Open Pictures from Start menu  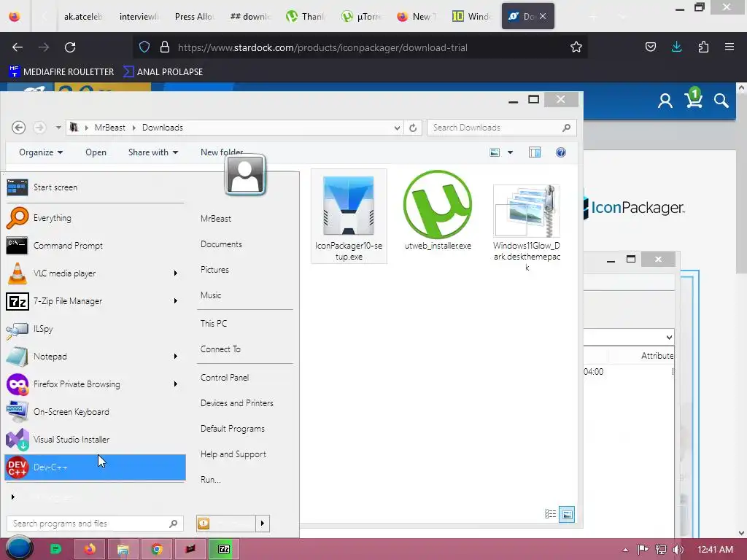point(214,270)
